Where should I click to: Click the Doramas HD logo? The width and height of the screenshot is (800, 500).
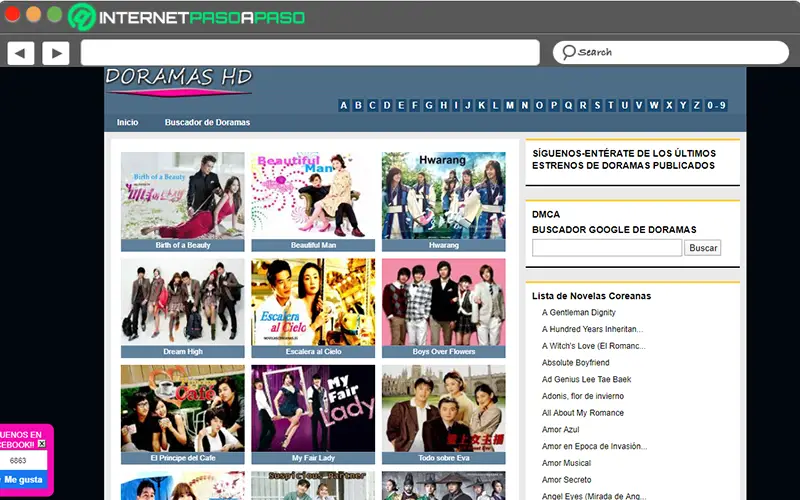179,82
